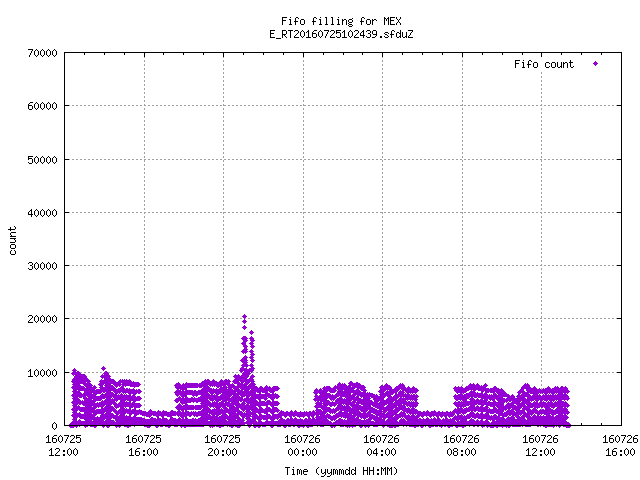Click the 50000 y-axis tick label
This screenshot has width=640, height=480.
(x=42, y=160)
